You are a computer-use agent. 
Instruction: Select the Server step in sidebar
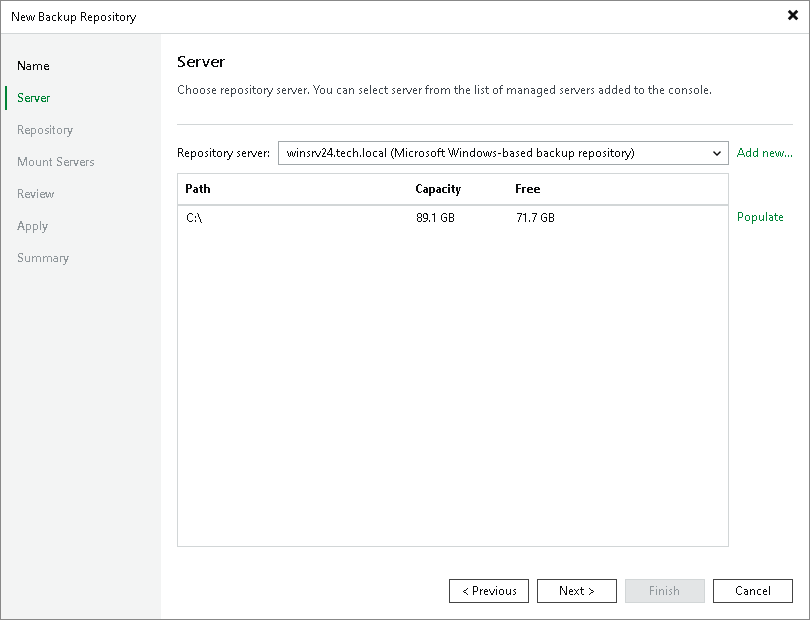[x=33, y=98]
